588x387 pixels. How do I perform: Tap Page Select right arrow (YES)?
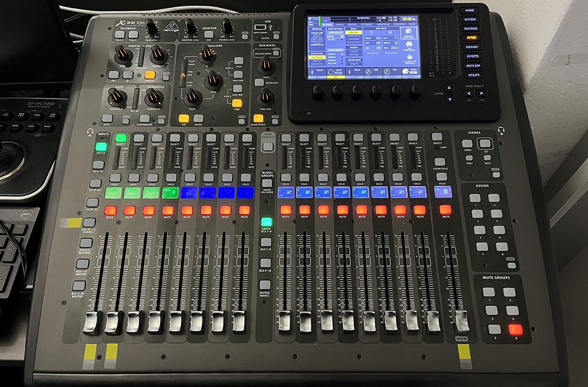coord(482,93)
